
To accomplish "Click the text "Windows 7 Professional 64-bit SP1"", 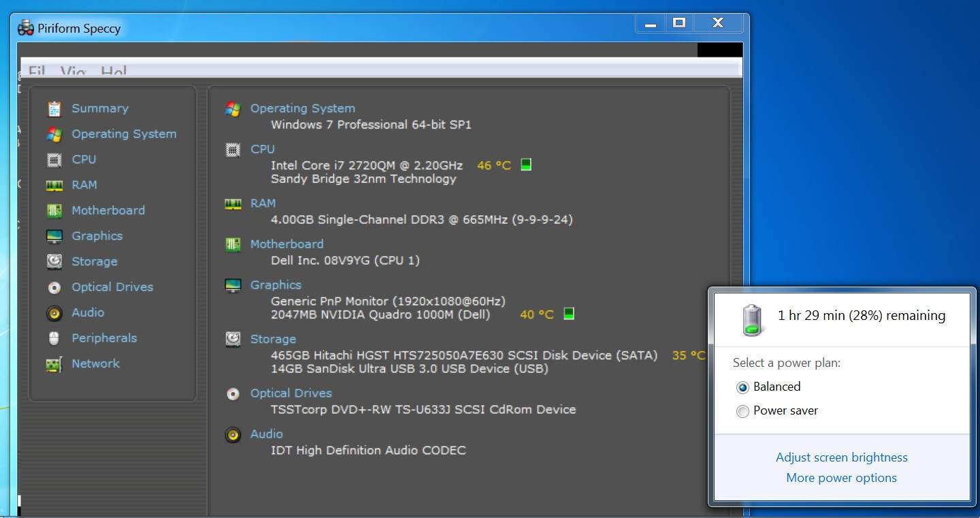I will 371,125.
